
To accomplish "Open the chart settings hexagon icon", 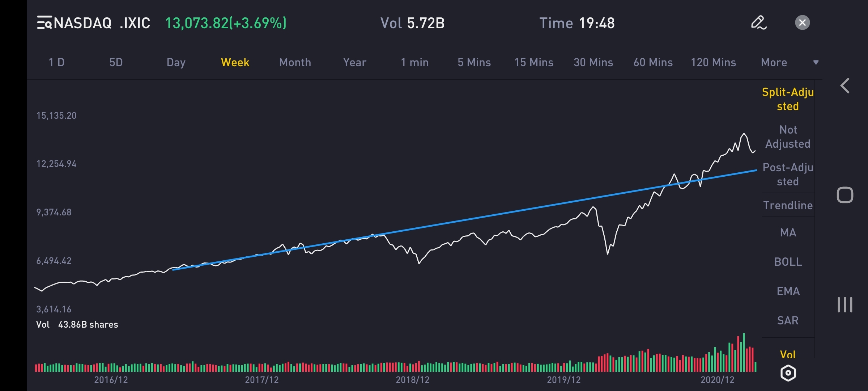I will 788,373.
